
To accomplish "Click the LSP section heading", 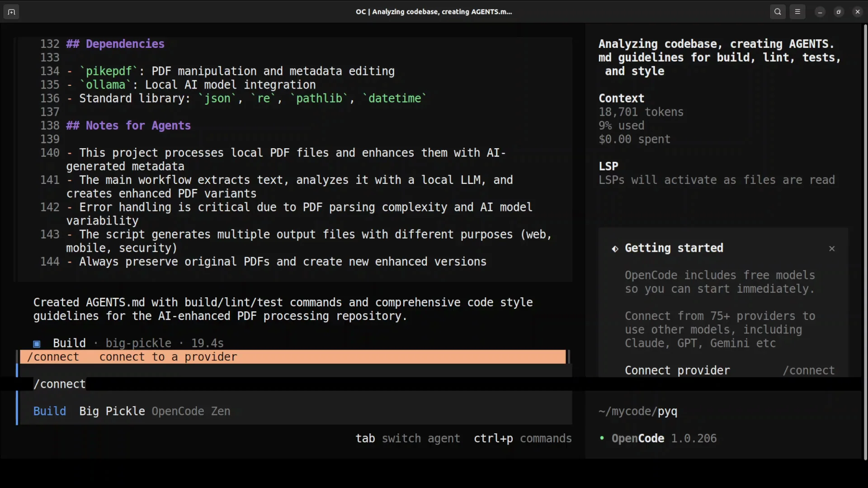I will (x=608, y=166).
